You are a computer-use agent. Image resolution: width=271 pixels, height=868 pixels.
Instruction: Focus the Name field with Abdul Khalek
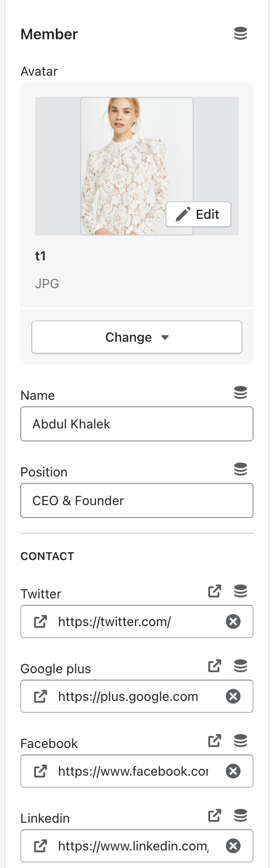coord(137,424)
